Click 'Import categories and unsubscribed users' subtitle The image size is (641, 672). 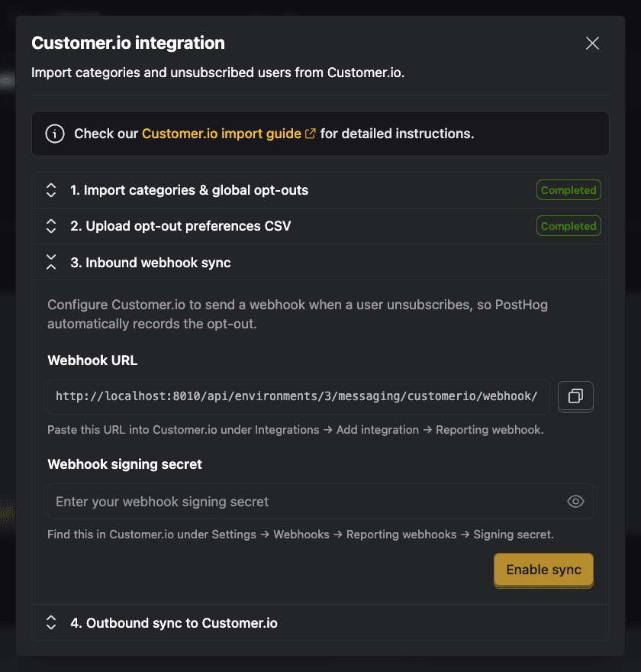point(218,73)
